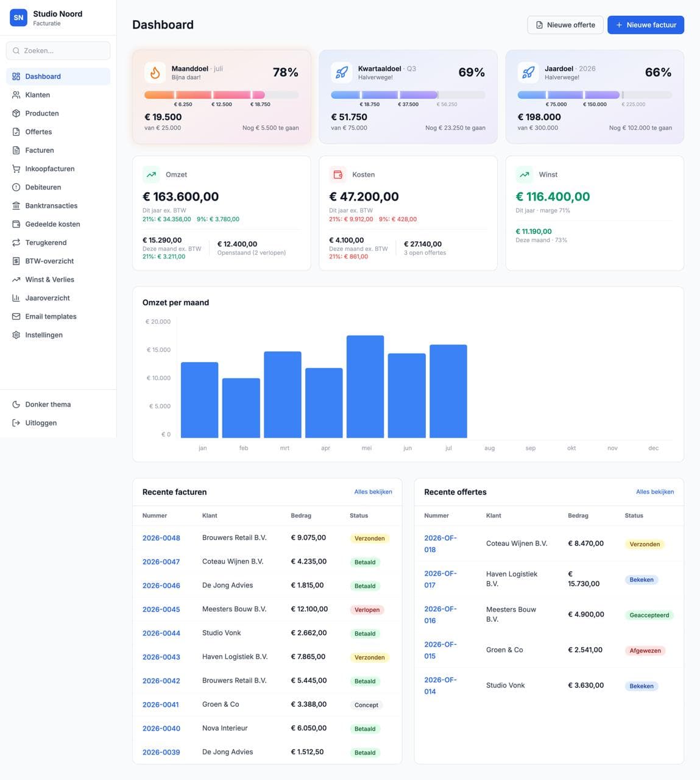Click the Facturen file icon
This screenshot has width=700, height=780.
(16, 151)
